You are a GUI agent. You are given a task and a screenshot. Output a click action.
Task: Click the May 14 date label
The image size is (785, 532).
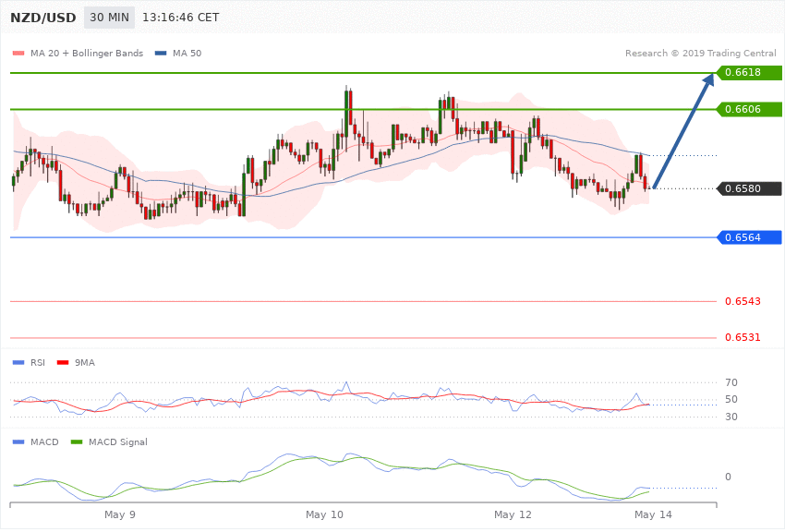tap(653, 514)
